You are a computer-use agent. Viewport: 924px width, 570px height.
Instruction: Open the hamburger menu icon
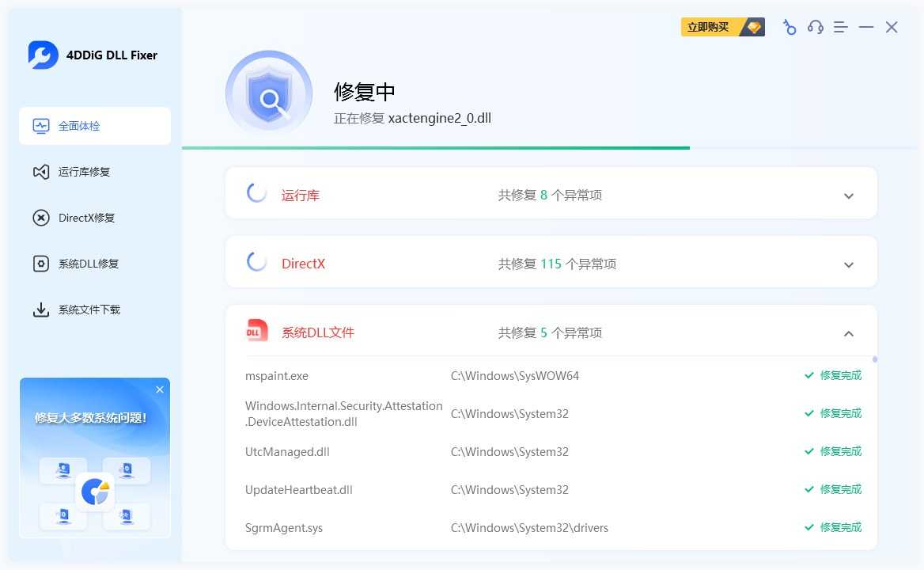coord(840,27)
